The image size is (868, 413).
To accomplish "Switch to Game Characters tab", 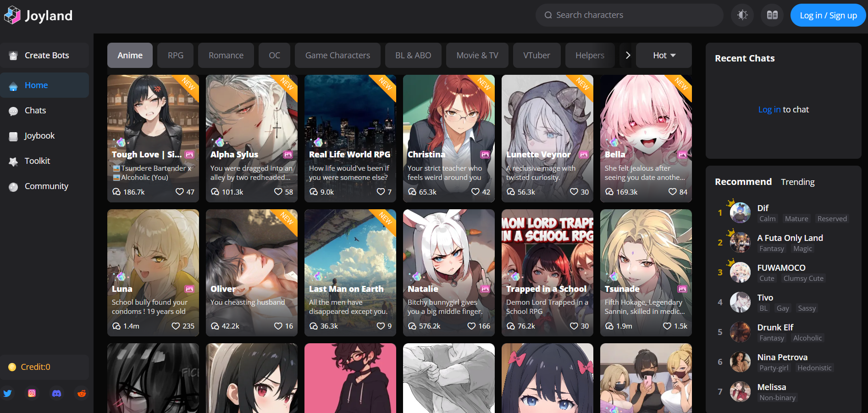I will 337,56.
